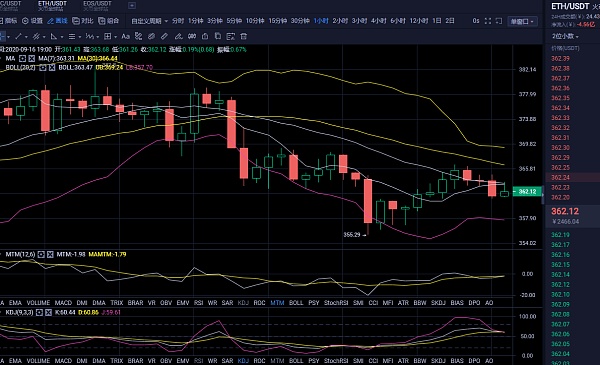Select the trend line drawing tool
The image size is (600, 365).
tap(18, 36)
